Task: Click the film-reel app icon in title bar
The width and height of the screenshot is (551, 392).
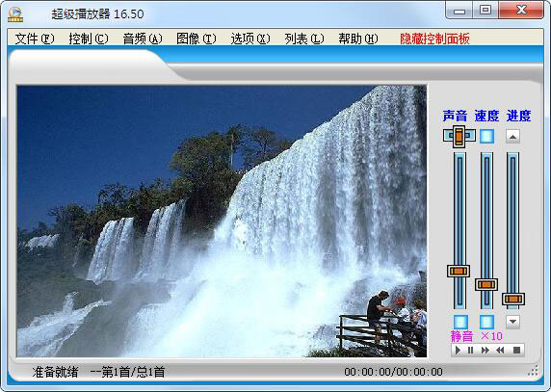Action: coord(15,14)
